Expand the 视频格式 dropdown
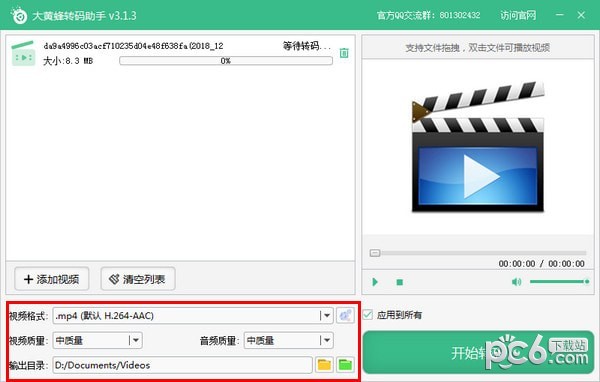This screenshot has height=382, width=600. (x=326, y=316)
